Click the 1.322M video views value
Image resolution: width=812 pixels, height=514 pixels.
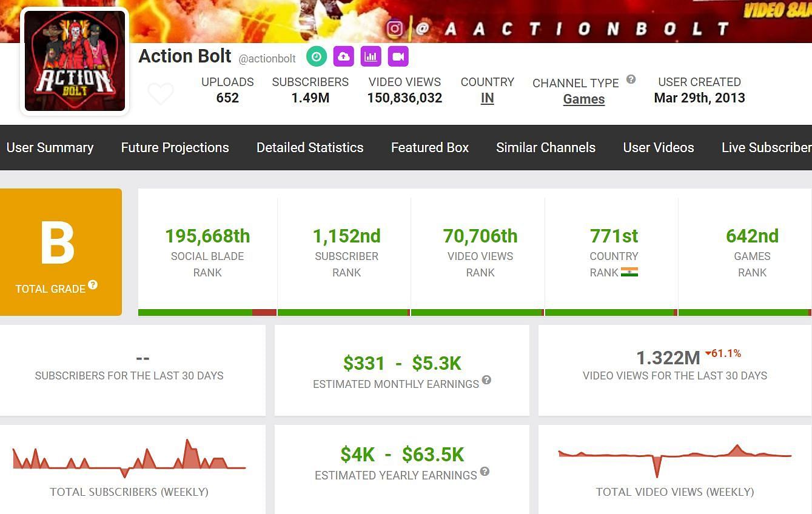click(x=668, y=358)
